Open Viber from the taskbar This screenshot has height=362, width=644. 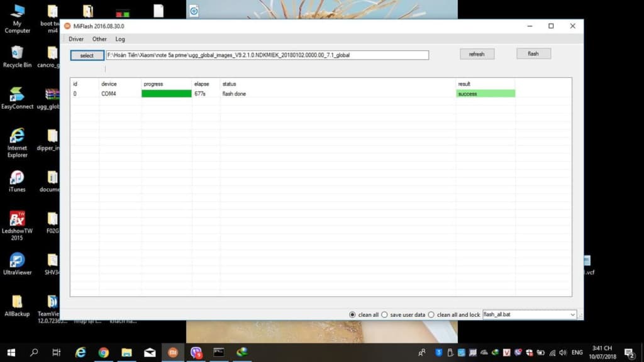point(196,353)
